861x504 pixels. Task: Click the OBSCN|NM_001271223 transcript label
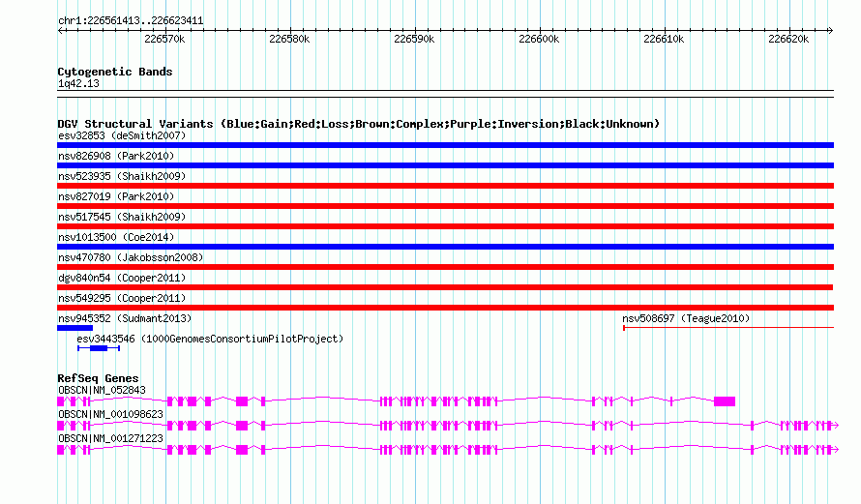tap(110, 438)
